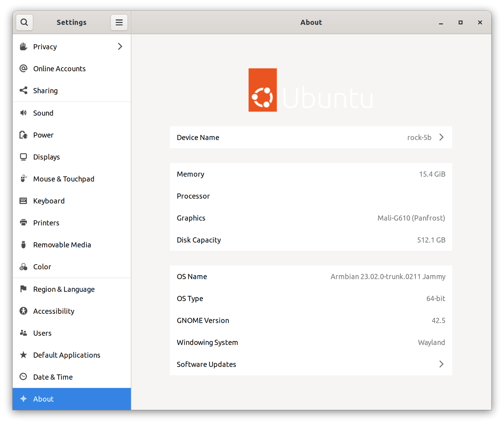Screen dimensions: 504x424
Task: Open the Power settings panel
Action: pyautogui.click(x=72, y=135)
